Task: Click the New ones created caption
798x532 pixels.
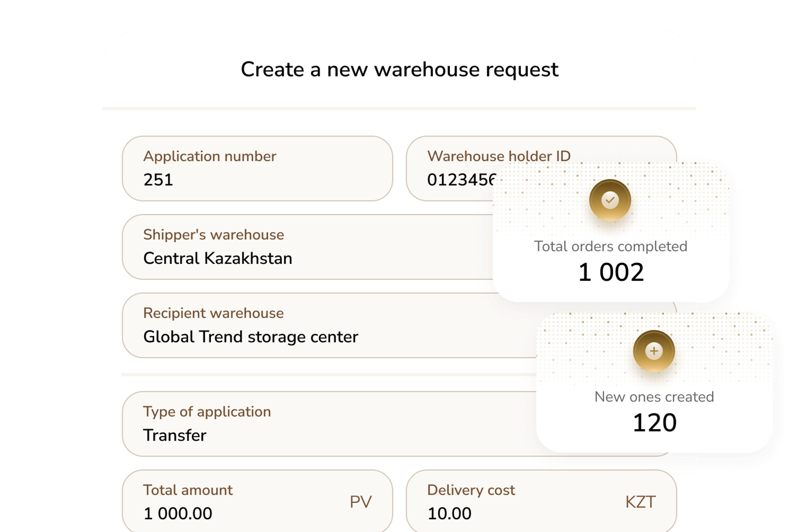Action: point(654,397)
